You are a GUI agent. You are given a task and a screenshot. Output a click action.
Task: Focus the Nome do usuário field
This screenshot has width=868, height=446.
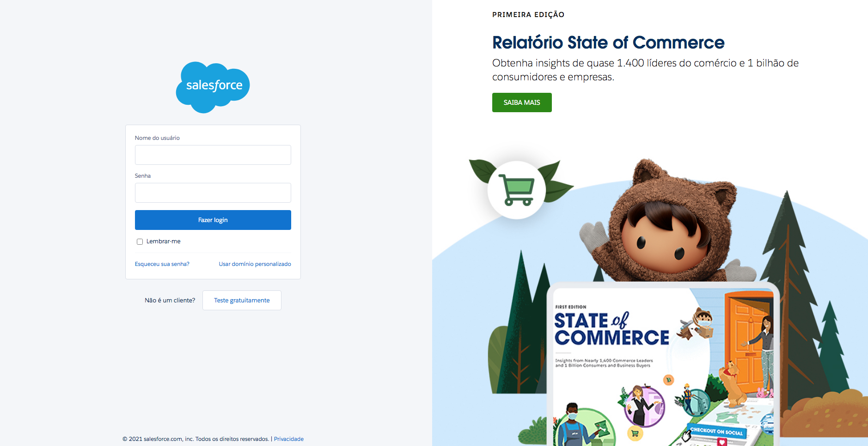[213, 155]
